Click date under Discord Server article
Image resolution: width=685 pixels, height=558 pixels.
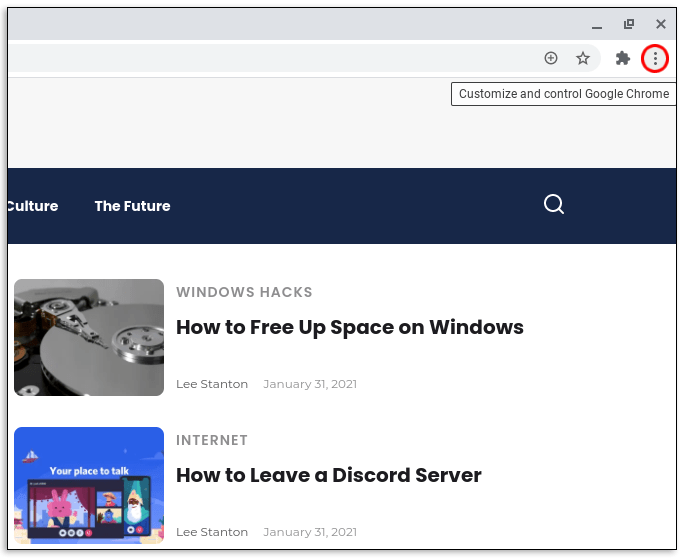(310, 532)
